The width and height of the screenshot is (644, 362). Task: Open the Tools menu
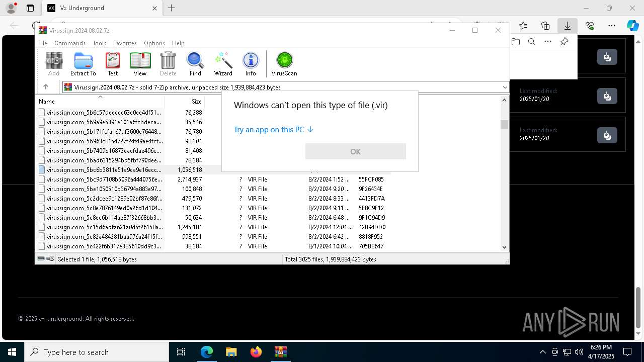click(99, 43)
